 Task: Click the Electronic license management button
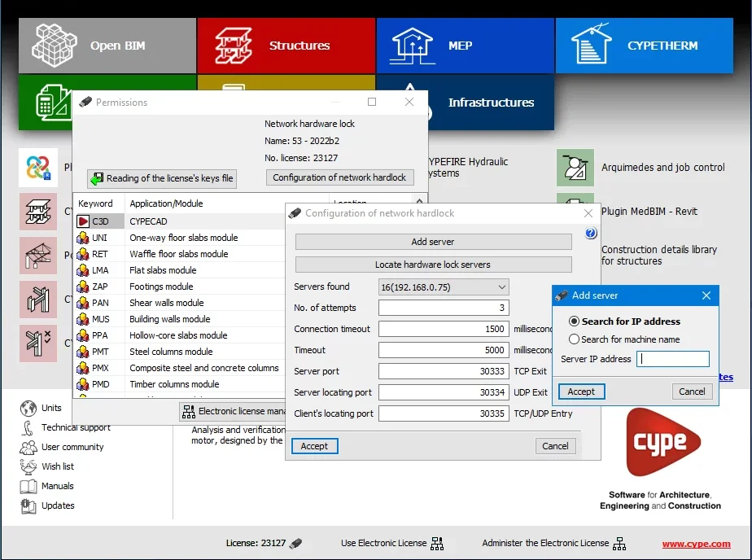tap(233, 411)
